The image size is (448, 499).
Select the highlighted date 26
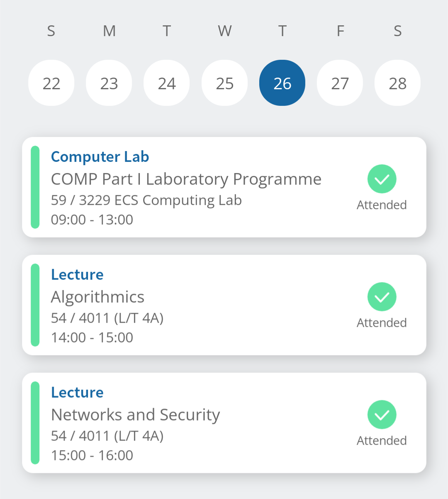click(x=282, y=83)
